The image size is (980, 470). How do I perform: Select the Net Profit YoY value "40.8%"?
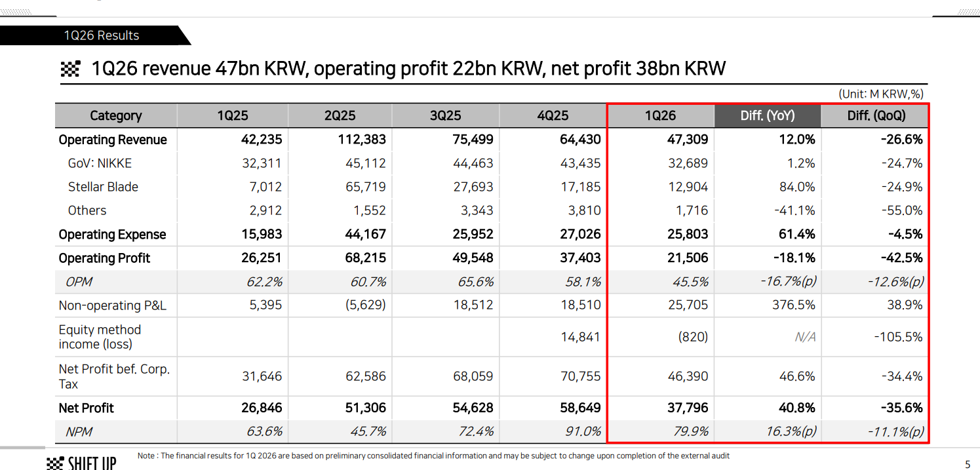pos(796,408)
